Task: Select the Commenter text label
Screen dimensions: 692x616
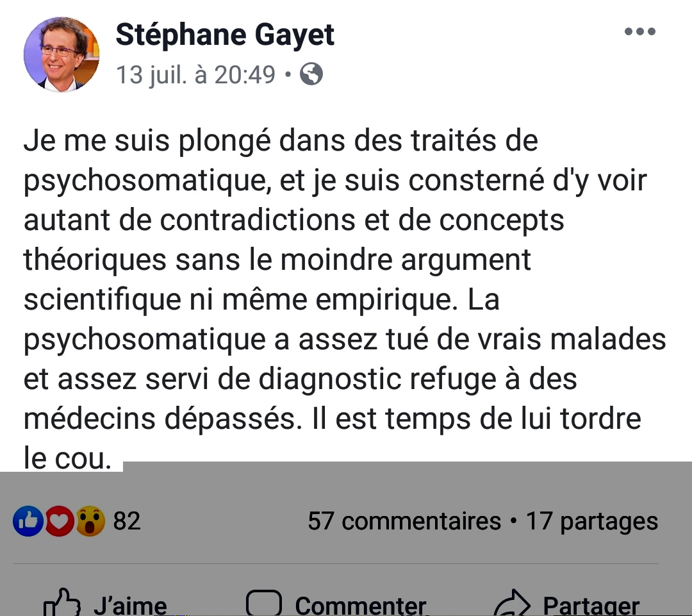Action: tap(361, 605)
